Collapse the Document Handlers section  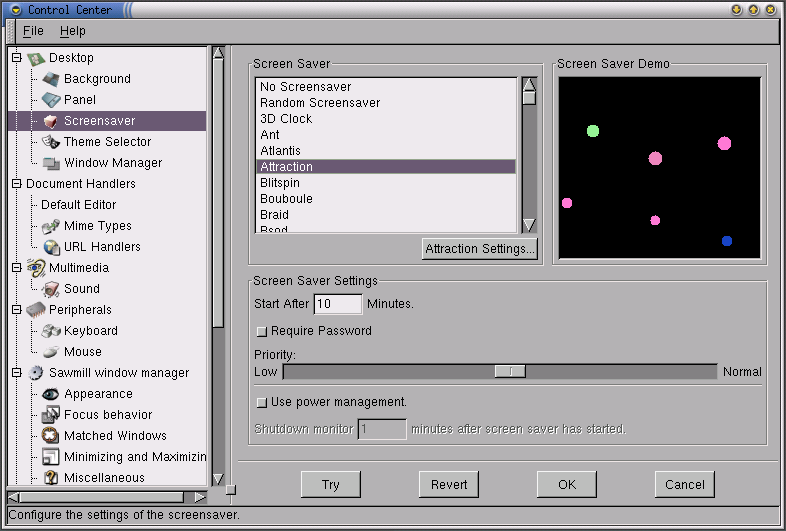(x=16, y=184)
